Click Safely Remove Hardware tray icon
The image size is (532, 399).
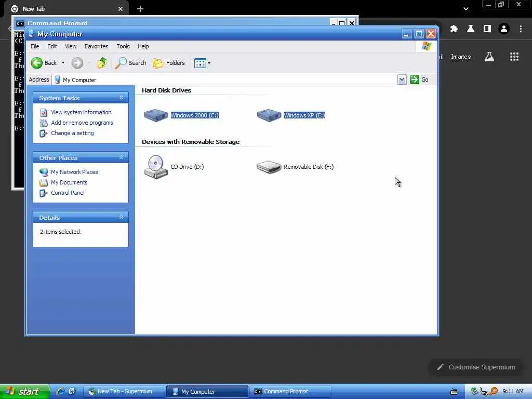[x=474, y=392]
